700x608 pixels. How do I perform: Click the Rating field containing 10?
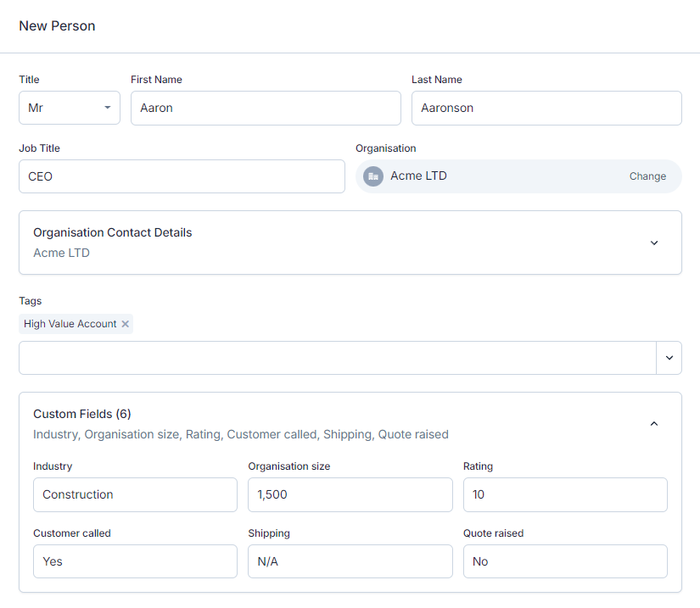point(565,494)
